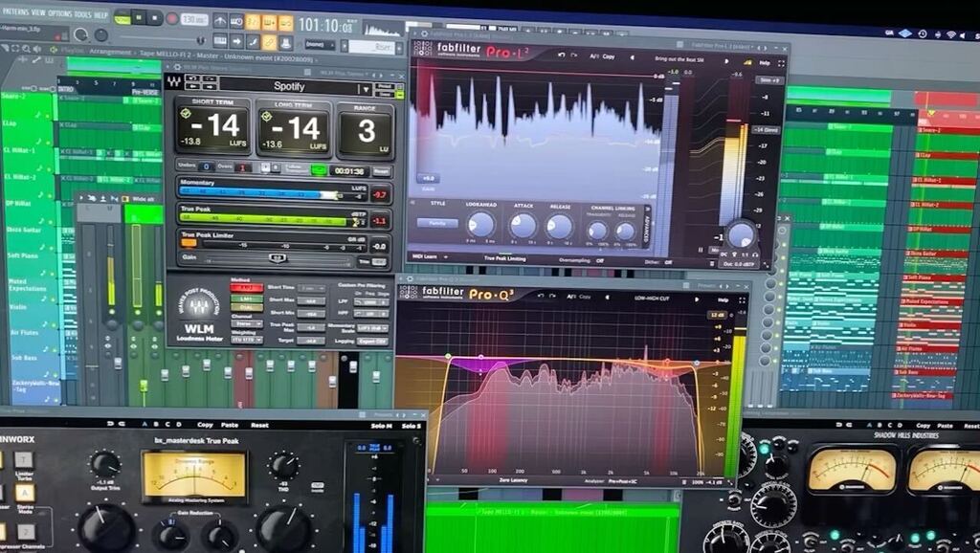Click the playlist zoom magnifier icon
Screen dimensions: 980x553
coord(26,49)
